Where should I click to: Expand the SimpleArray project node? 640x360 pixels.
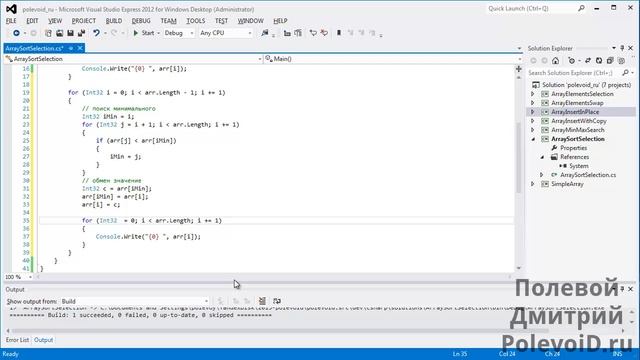tap(533, 184)
